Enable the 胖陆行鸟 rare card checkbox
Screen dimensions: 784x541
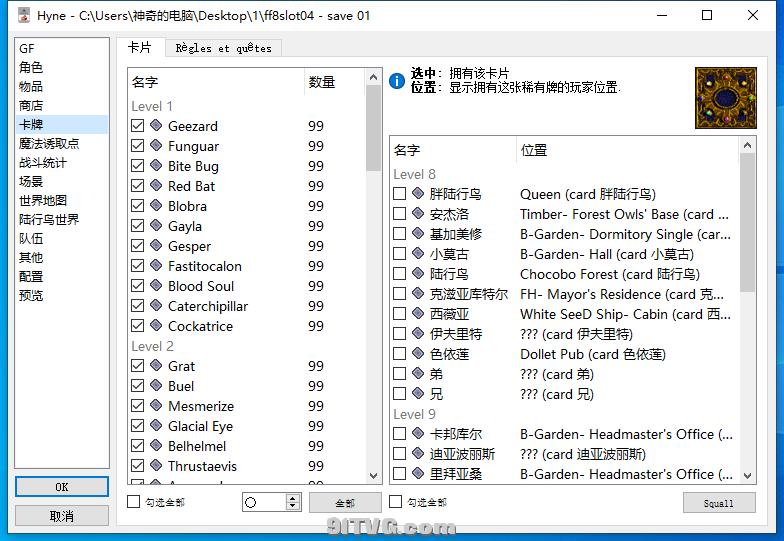point(400,194)
